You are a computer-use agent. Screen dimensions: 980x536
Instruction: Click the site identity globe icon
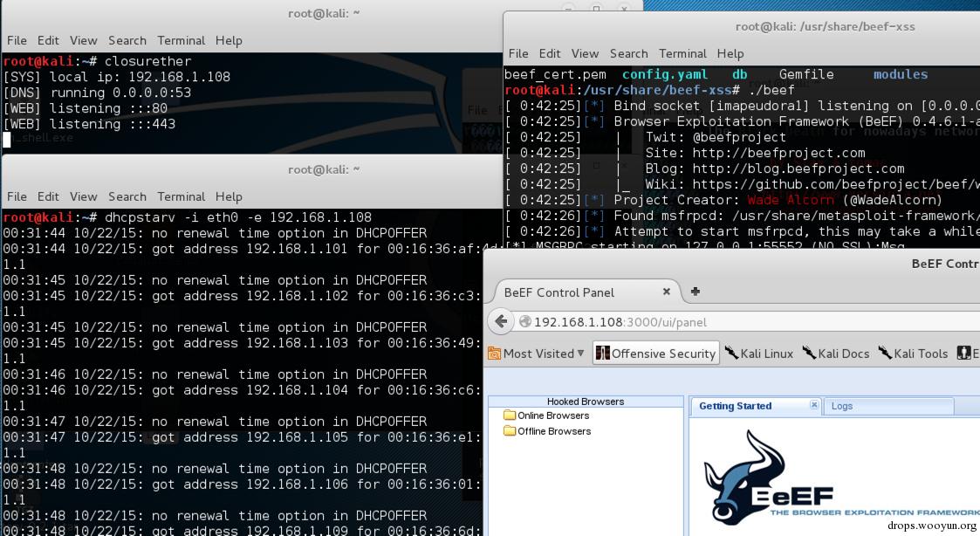pyautogui.click(x=525, y=322)
